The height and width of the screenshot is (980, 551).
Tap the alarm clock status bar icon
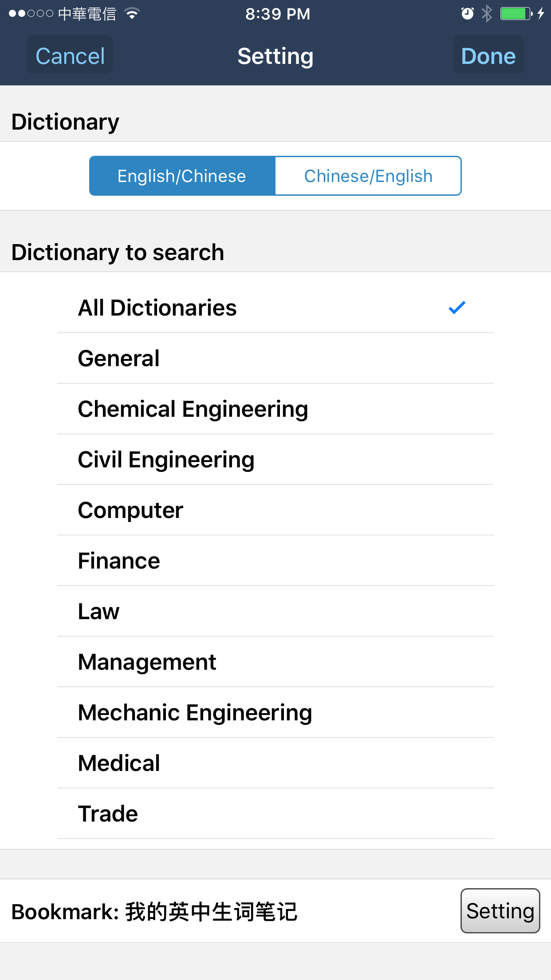(x=467, y=13)
